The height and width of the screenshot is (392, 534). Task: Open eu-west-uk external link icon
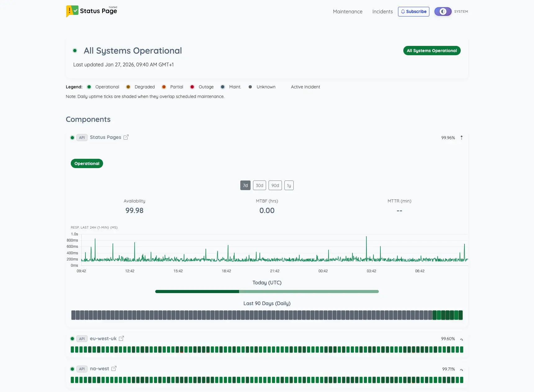[121, 339]
